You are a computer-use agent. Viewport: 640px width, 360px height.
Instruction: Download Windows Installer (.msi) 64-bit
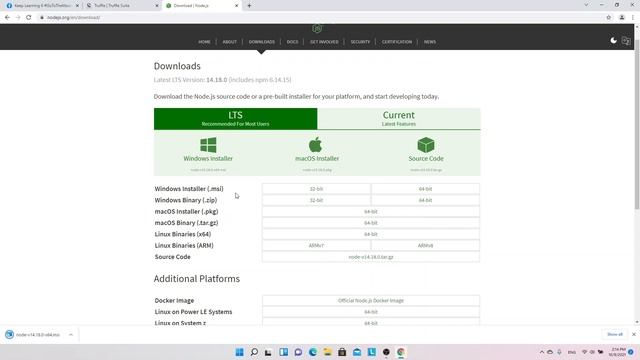pos(425,189)
